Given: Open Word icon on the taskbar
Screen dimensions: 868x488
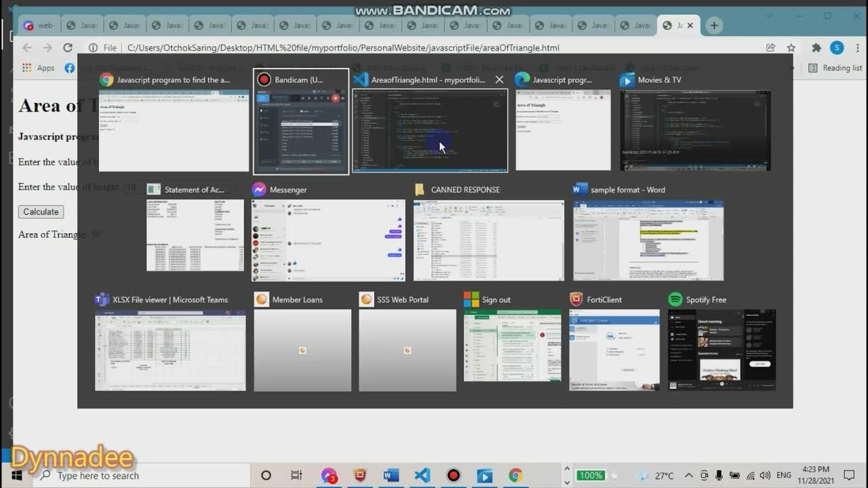Looking at the screenshot, I should 391,475.
